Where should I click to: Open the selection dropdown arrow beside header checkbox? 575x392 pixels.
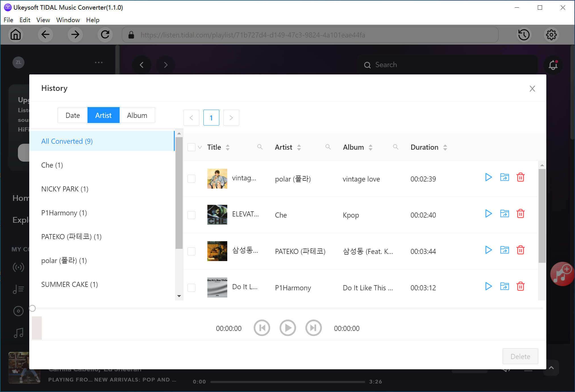click(200, 147)
